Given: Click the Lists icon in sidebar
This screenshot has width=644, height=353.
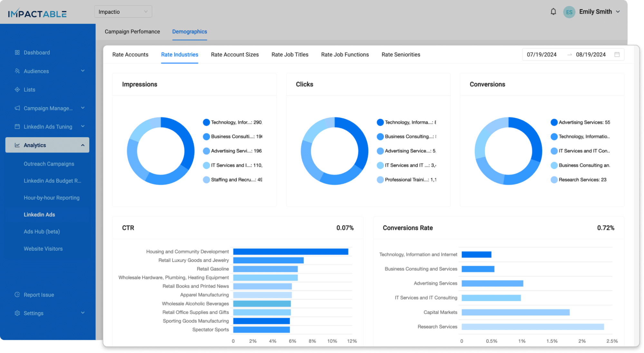Looking at the screenshot, I should tap(17, 89).
